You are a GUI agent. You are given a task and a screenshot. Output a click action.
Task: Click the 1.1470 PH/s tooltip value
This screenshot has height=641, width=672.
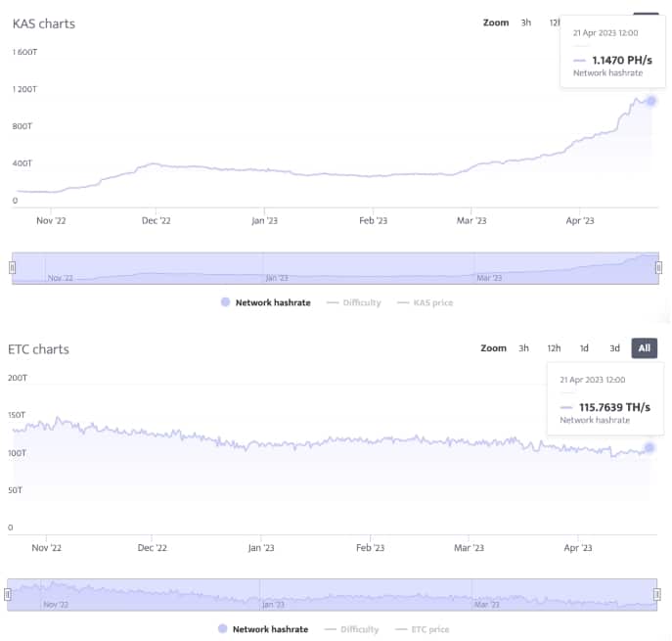click(622, 60)
